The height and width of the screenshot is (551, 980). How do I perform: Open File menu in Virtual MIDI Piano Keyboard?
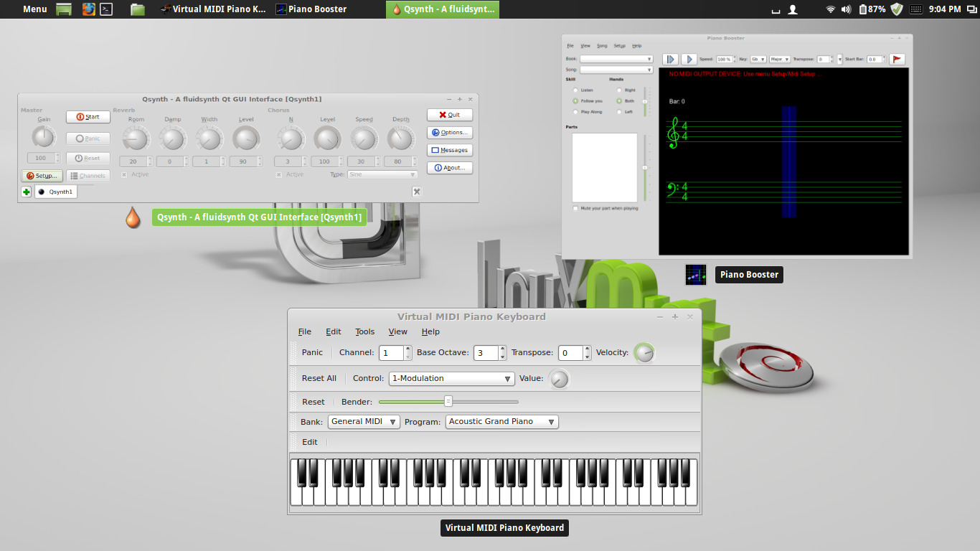[305, 331]
